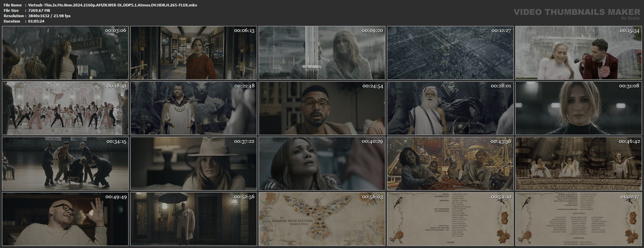Pick the thumbnail stamped 00:28:01
Image resolution: width=644 pixels, height=248 pixels.
(x=450, y=108)
